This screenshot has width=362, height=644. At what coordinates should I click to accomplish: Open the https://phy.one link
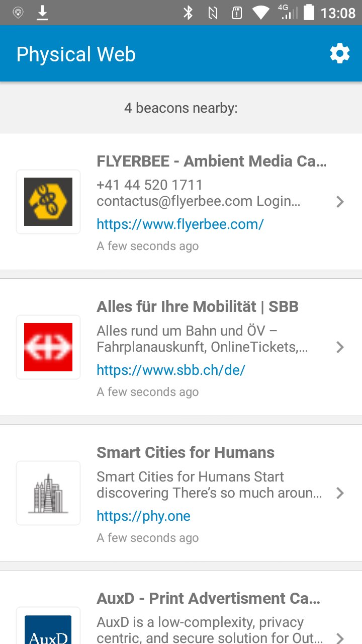143,516
